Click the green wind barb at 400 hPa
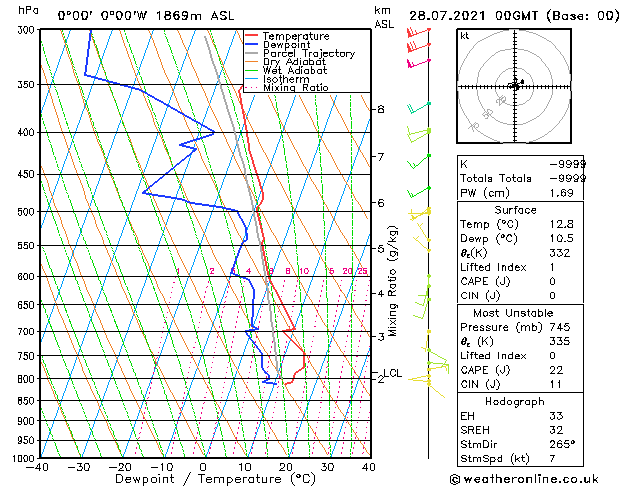Image resolution: width=629 pixels, height=486 pixels. click(418, 134)
